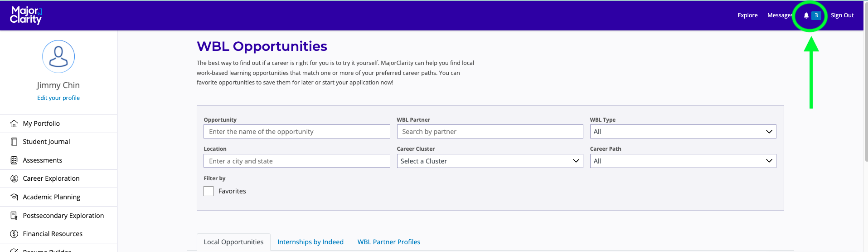The width and height of the screenshot is (868, 252).
Task: Open the Career Cluster dropdown
Action: 490,161
